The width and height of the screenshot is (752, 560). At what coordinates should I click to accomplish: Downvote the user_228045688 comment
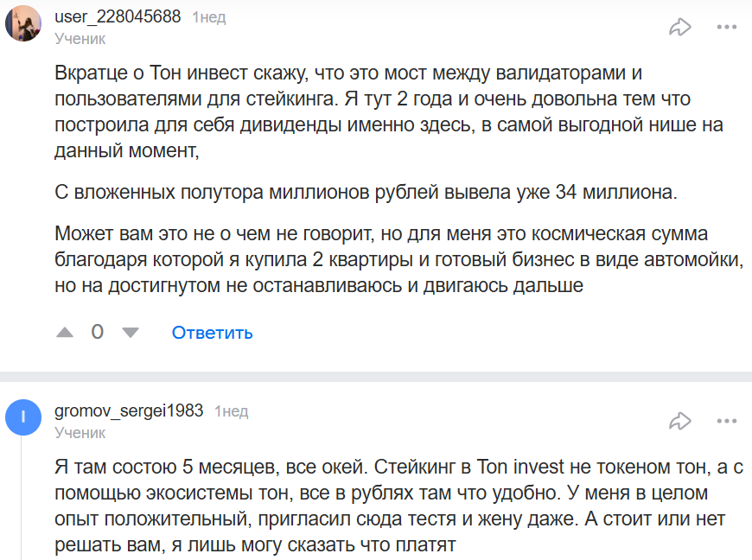coord(131,332)
